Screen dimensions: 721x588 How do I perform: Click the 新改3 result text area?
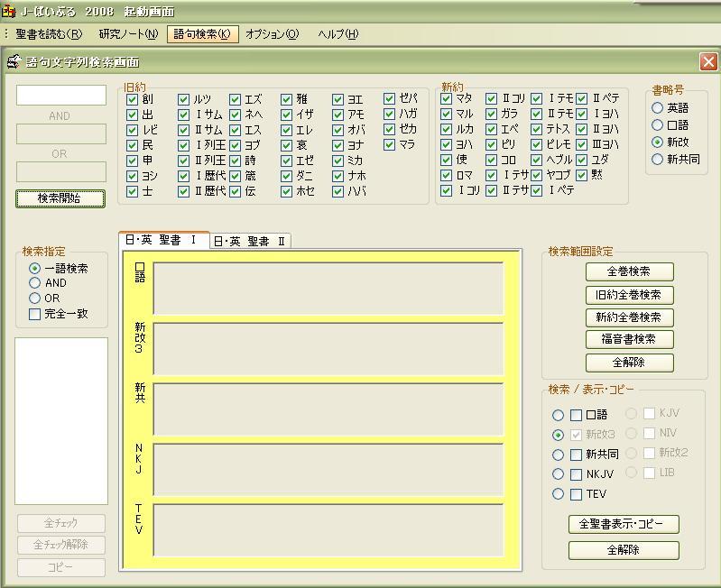328,349
